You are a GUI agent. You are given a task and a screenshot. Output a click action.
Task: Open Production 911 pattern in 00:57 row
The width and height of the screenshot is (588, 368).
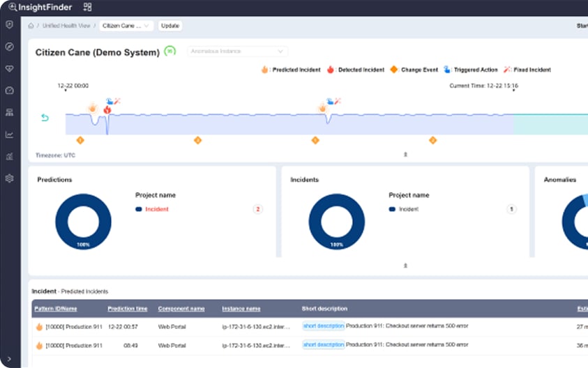pos(74,327)
